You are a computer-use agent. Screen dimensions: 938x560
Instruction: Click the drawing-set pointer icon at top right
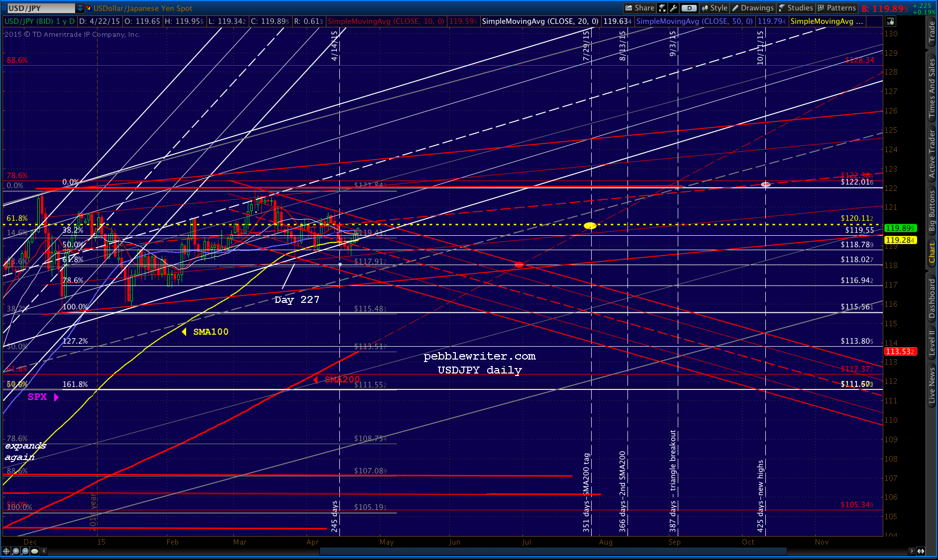pyautogui.click(x=890, y=21)
